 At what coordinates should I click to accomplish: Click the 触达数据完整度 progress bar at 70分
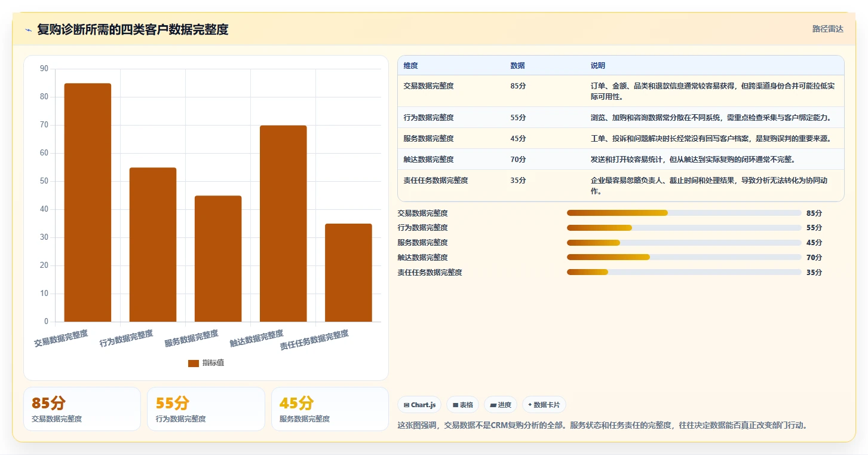(684, 257)
